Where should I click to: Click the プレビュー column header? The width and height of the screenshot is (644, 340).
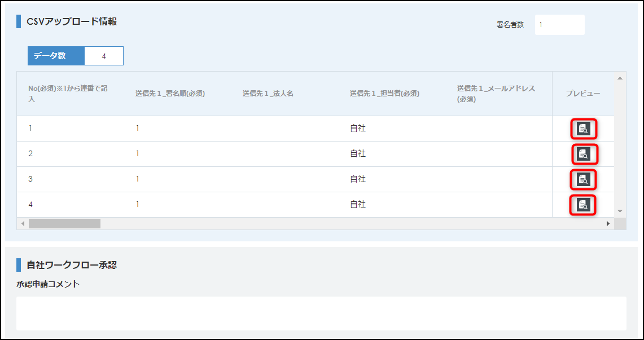point(582,94)
